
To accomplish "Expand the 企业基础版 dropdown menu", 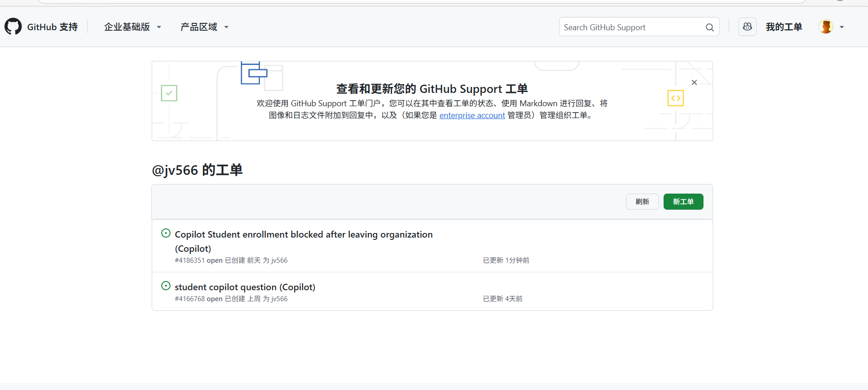I will 132,27.
